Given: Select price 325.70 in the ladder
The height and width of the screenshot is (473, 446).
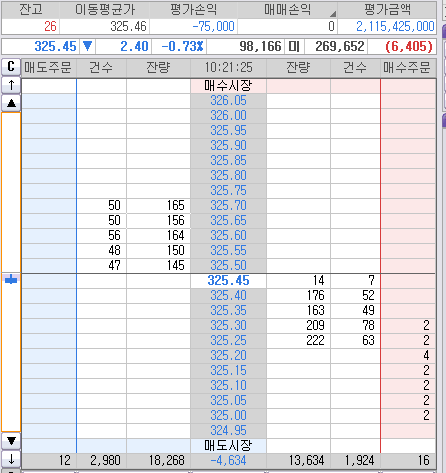Looking at the screenshot, I should (x=228, y=206).
